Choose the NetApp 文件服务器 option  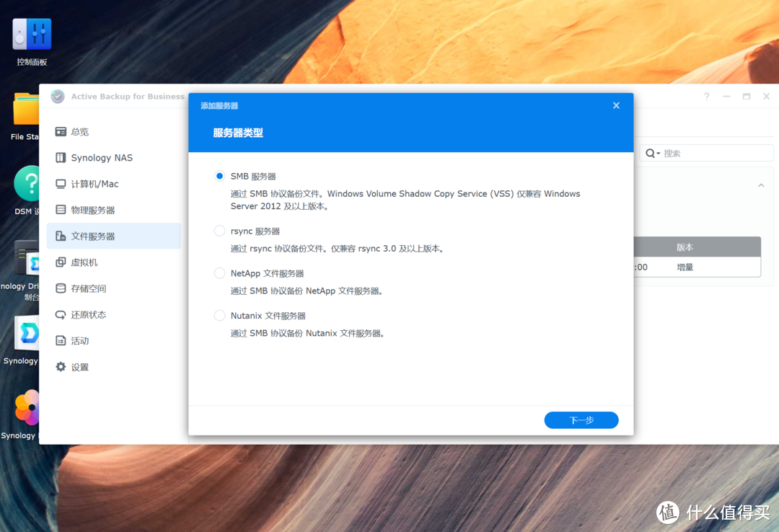(x=219, y=273)
